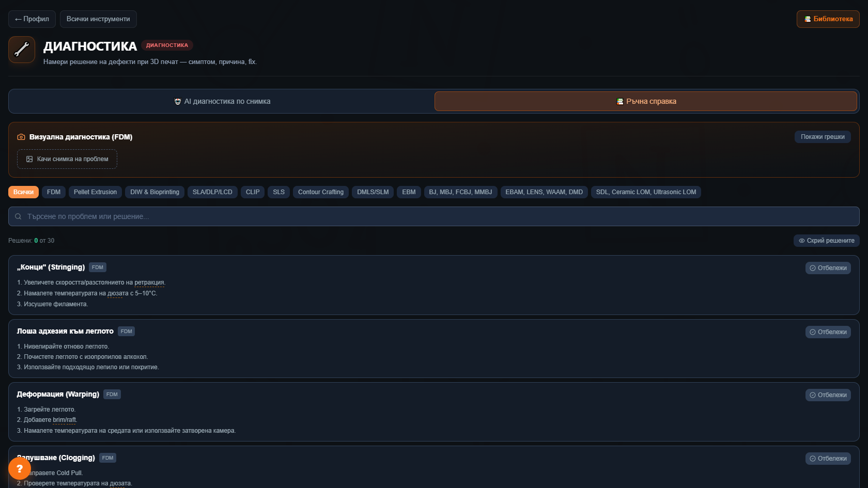
Task: Filter by DIW & Bioprinting chip
Action: [x=154, y=192]
